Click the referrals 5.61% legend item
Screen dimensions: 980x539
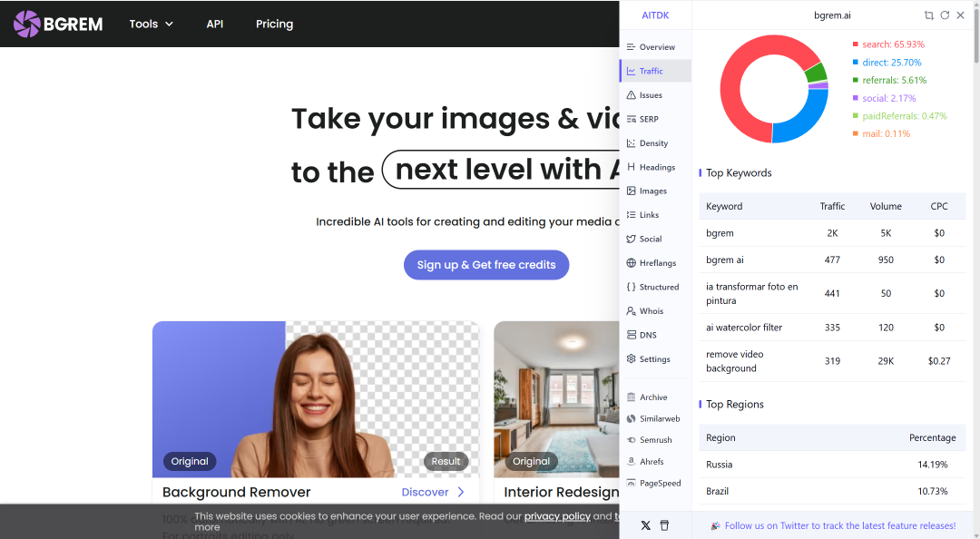click(889, 80)
